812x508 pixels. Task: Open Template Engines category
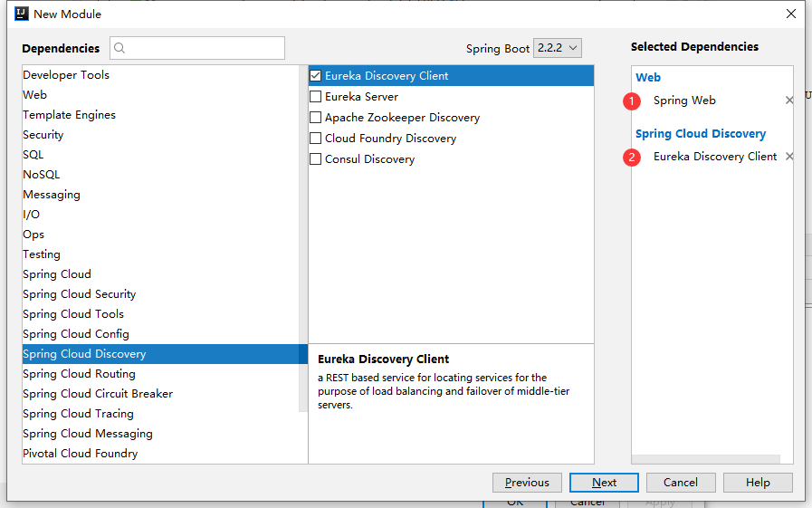coord(160,114)
